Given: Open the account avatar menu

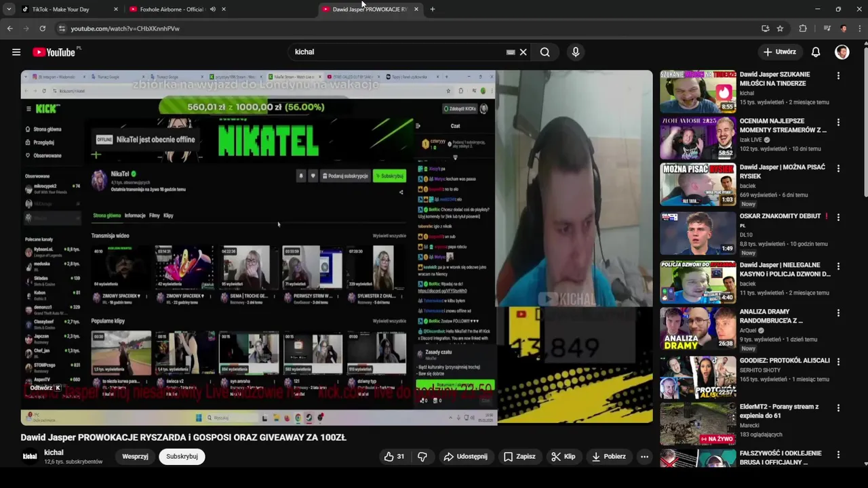Looking at the screenshot, I should tap(842, 52).
